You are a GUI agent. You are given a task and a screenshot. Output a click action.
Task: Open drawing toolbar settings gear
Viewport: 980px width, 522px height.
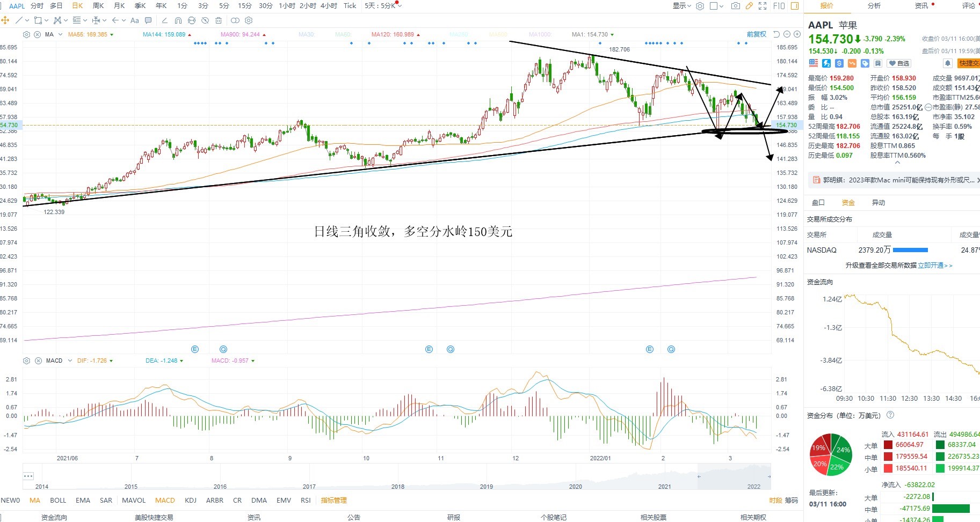coord(249,20)
